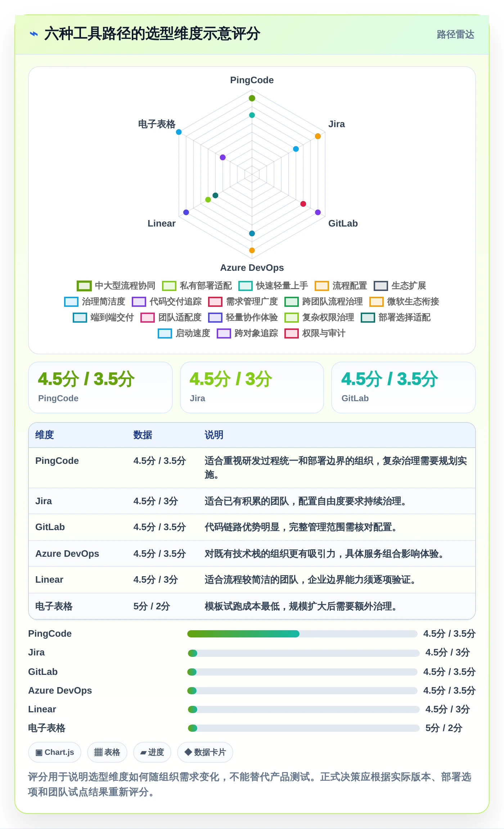Click 电子表格 progress bar
Screen dimensions: 504x829
coord(303,728)
